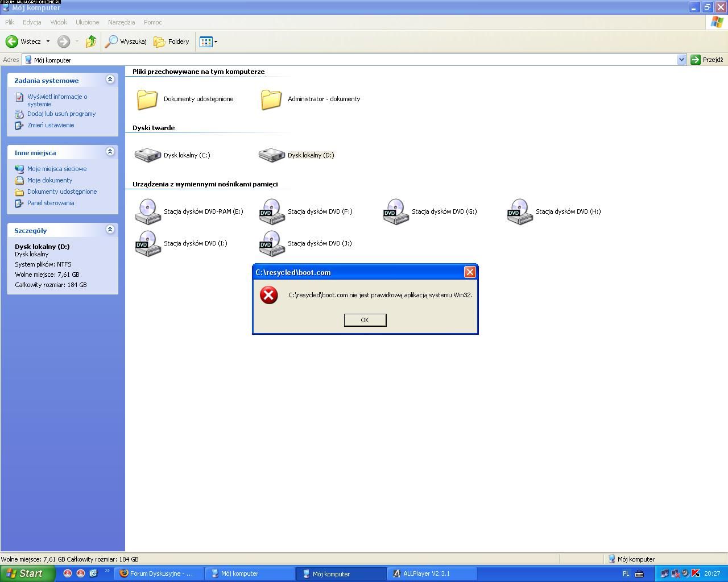Open Wyszukaj search in toolbar
The image size is (728, 582).
coord(126,41)
